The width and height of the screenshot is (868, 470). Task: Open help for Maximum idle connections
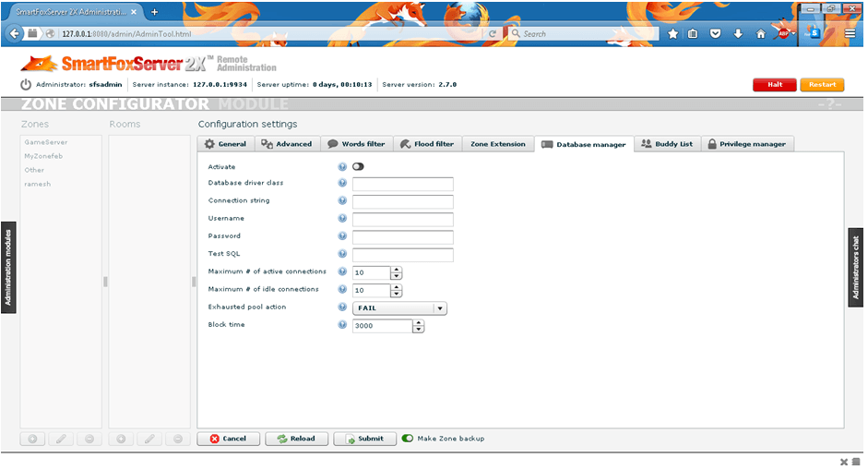[x=342, y=289]
